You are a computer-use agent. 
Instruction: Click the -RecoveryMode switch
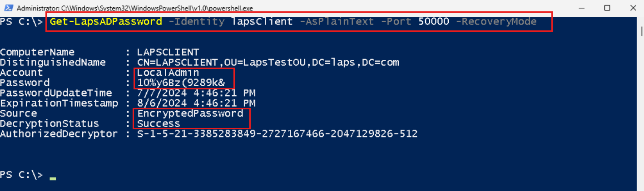coord(496,21)
